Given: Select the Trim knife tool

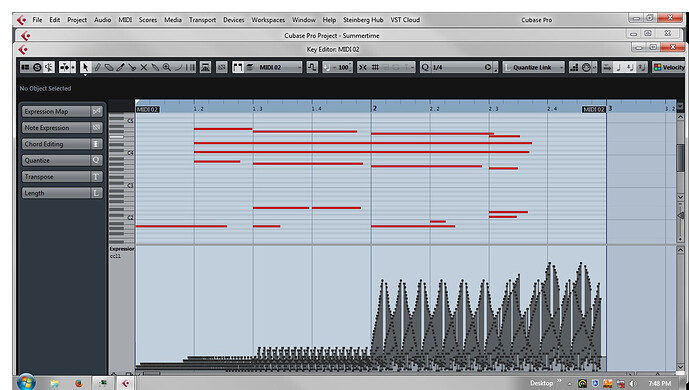Looking at the screenshot, I should click(120, 67).
